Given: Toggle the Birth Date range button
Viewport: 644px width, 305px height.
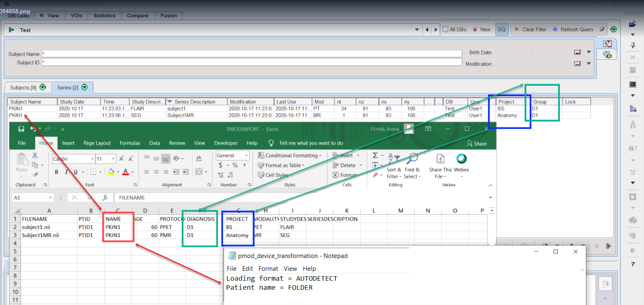Looking at the screenshot, I should coord(578,53).
